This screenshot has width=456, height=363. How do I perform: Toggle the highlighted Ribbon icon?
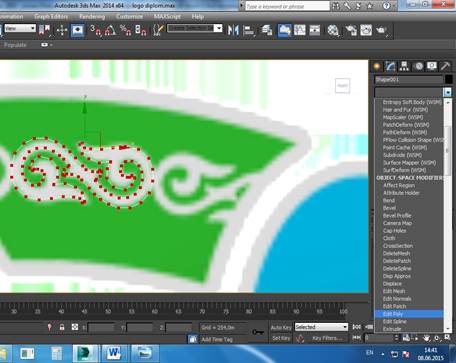point(284,31)
